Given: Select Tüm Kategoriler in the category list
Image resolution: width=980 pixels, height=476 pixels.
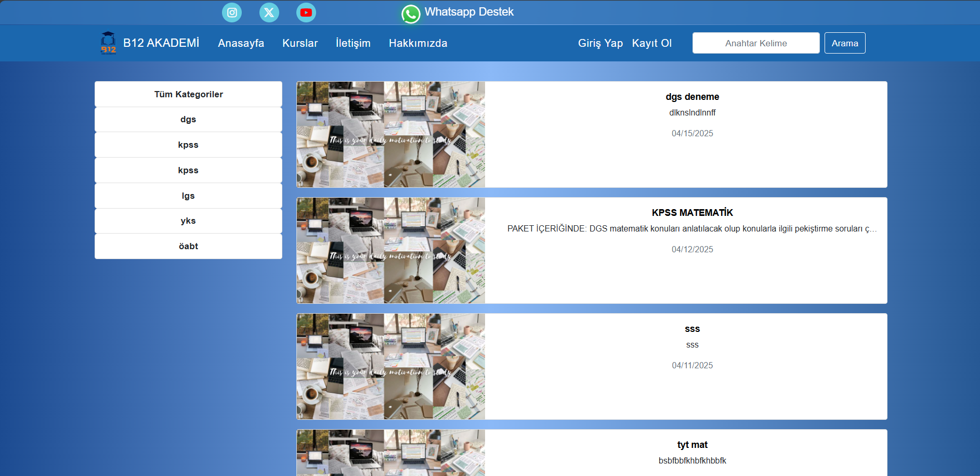Looking at the screenshot, I should tap(188, 94).
